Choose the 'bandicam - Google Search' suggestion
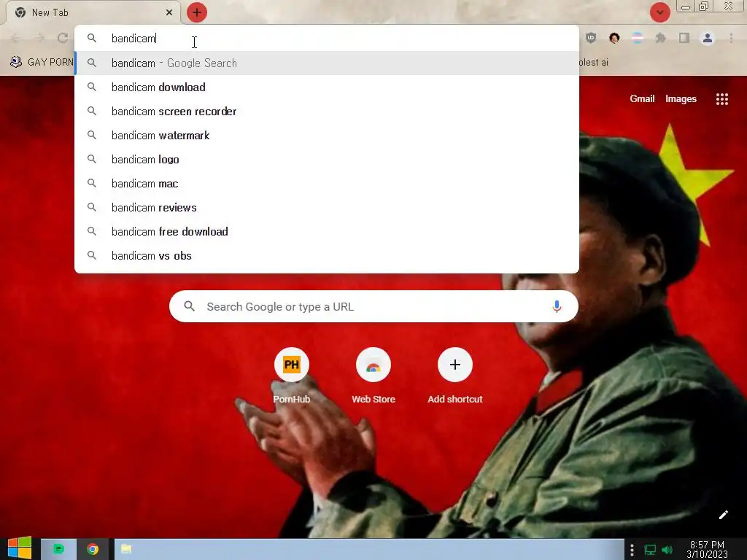Viewport: 747px width, 560px height. pos(327,63)
